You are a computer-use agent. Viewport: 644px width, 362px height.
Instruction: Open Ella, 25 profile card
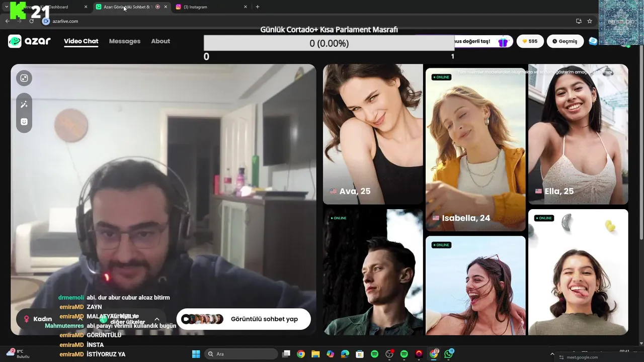[578, 134]
